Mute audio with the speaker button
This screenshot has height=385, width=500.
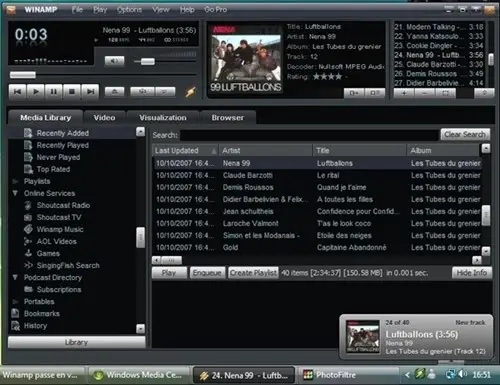114,61
